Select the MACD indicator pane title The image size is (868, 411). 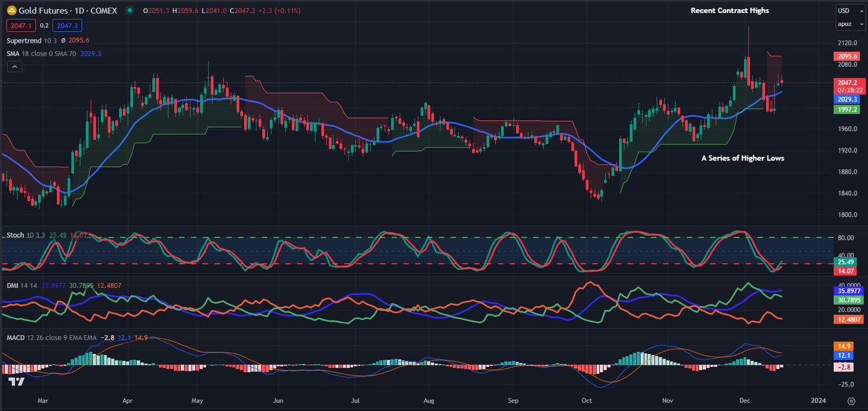pyautogui.click(x=16, y=338)
